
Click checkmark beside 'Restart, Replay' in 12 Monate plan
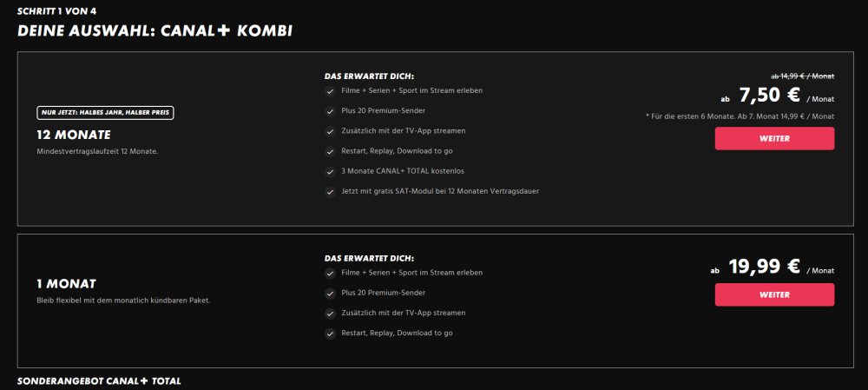(330, 151)
